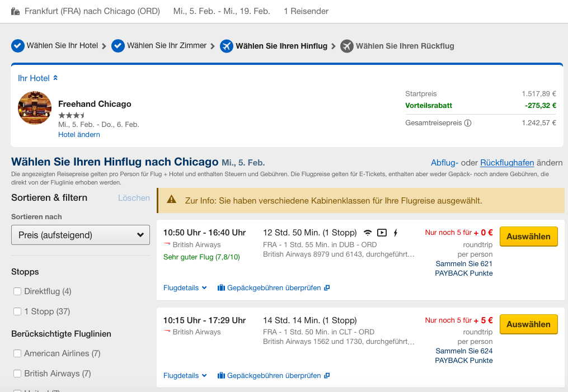
Task: Check the 1 Stopp (37) filter
Action: [17, 311]
